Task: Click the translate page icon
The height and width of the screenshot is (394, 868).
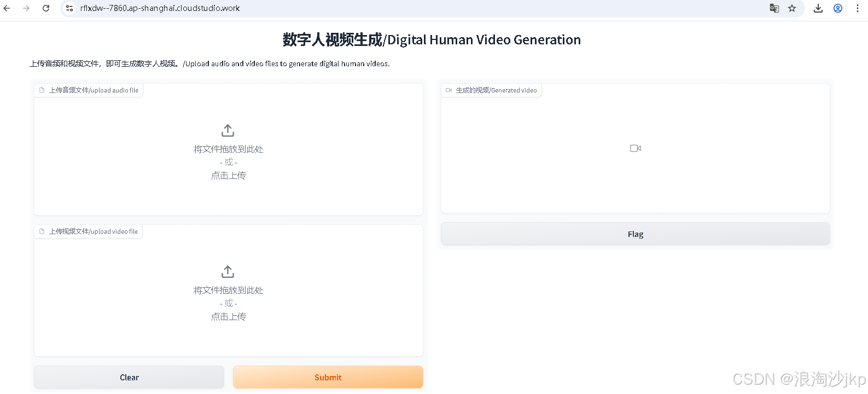Action: click(x=774, y=8)
